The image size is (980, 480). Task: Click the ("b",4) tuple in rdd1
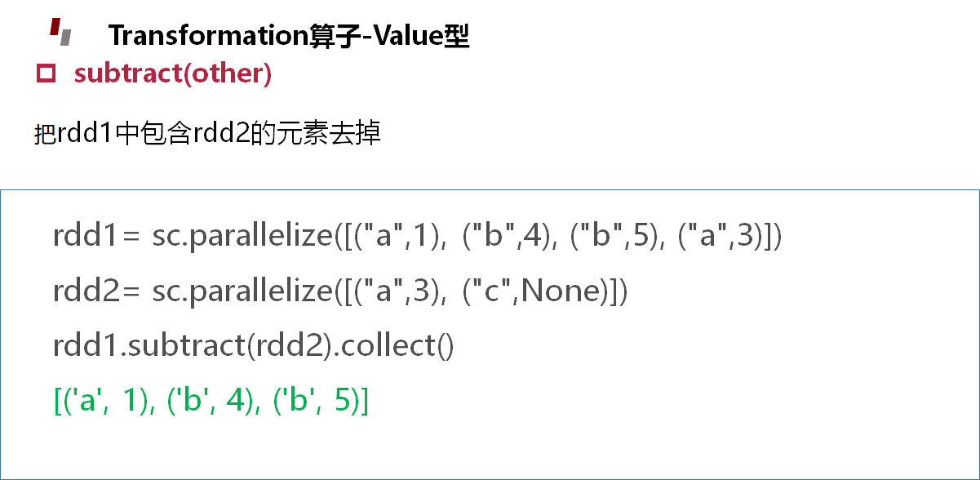[x=505, y=237]
